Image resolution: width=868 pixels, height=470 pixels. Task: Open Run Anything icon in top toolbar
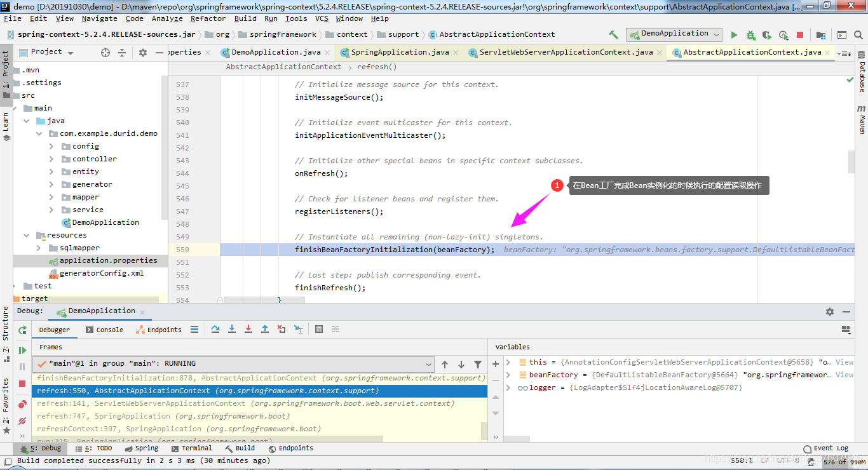(x=841, y=35)
